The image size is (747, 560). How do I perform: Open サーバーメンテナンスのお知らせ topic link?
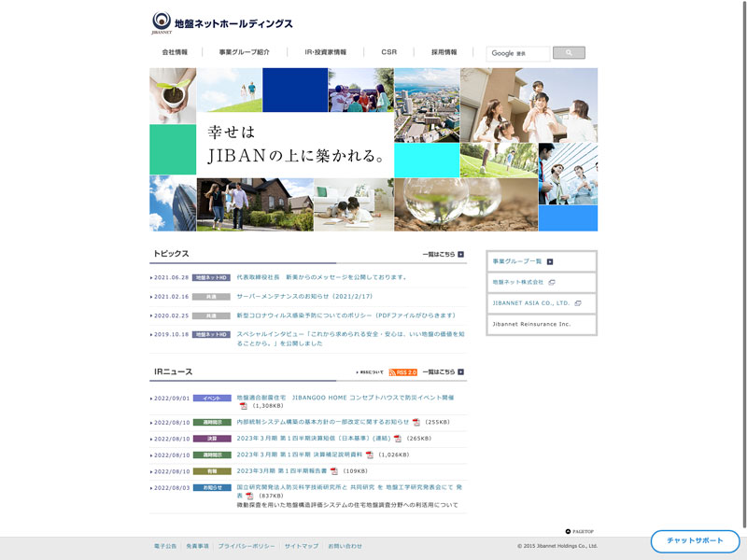coord(304,297)
